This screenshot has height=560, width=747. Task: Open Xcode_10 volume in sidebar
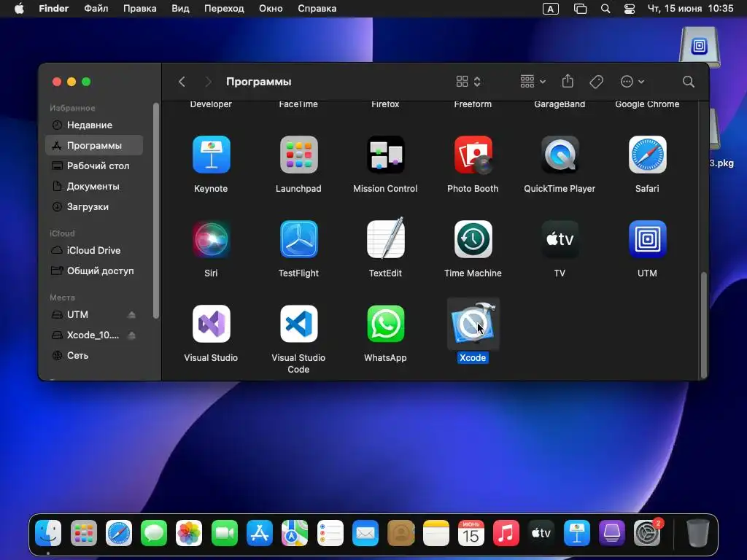(x=93, y=335)
